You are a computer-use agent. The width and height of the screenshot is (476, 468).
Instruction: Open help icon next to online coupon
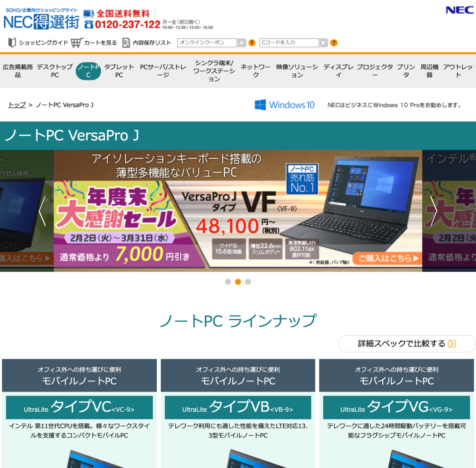252,43
